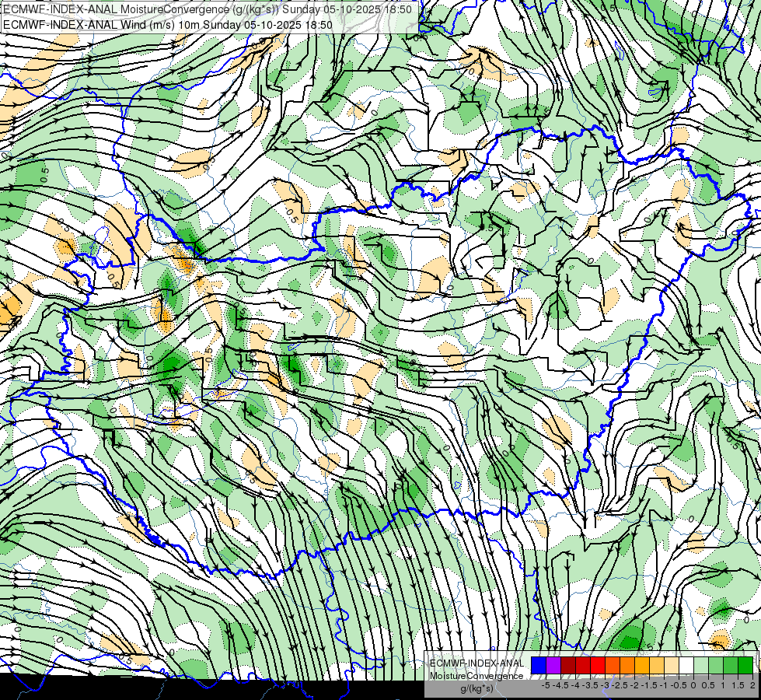Click the pale peach swatch left of -0.5
This screenshot has height=700, width=761.
coord(671,666)
